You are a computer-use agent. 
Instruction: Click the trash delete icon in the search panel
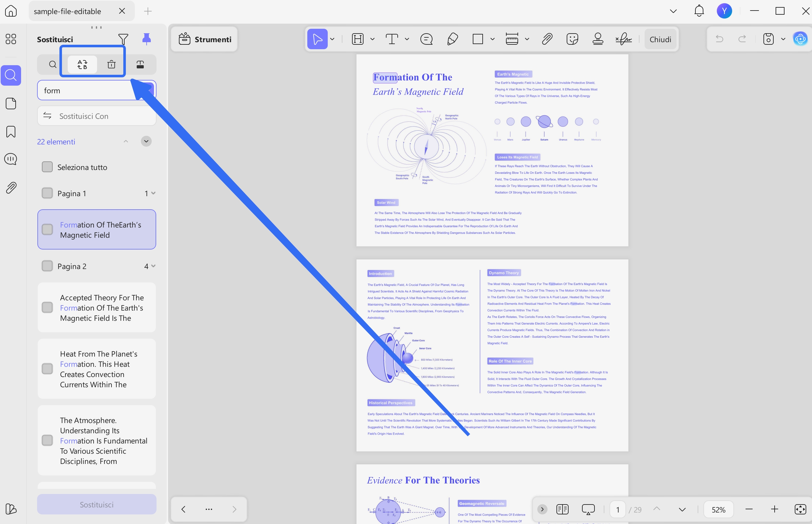(x=111, y=64)
